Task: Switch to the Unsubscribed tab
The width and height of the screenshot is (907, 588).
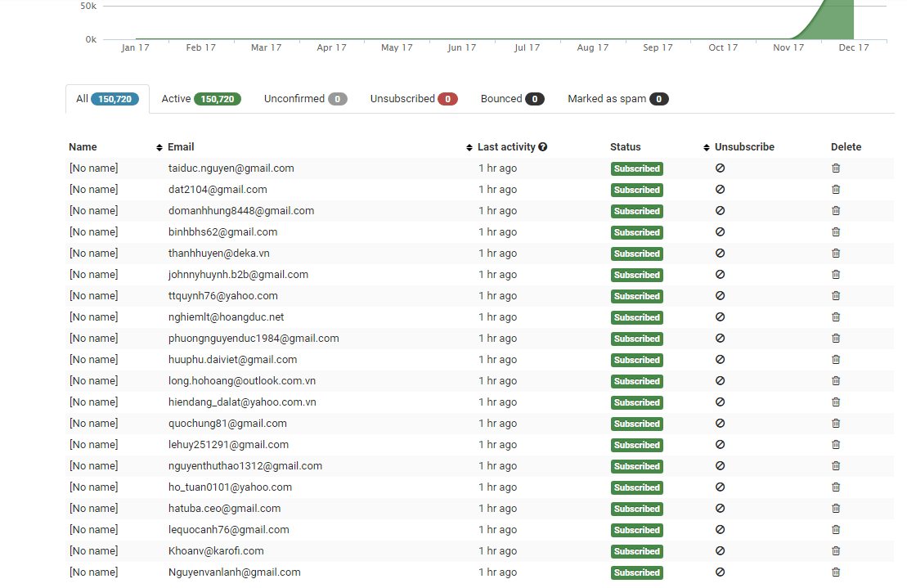Action: [414, 99]
